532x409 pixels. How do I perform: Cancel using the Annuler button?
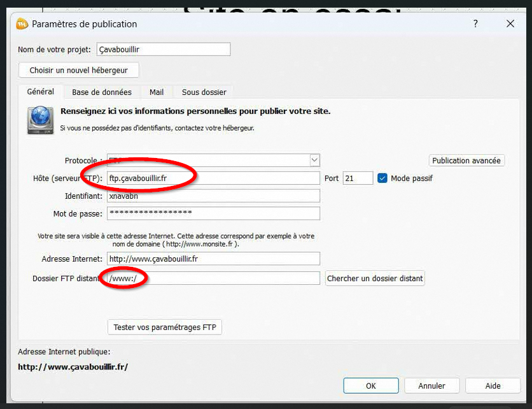point(431,385)
